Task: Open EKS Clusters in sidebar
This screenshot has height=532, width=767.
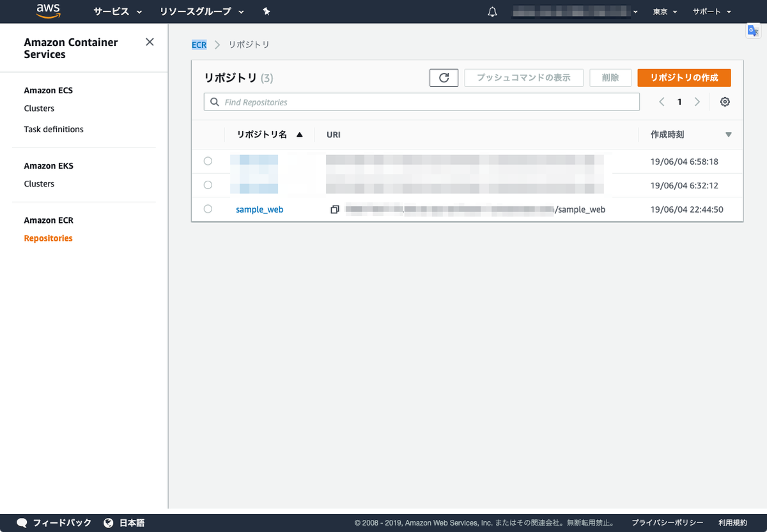Action: point(39,184)
